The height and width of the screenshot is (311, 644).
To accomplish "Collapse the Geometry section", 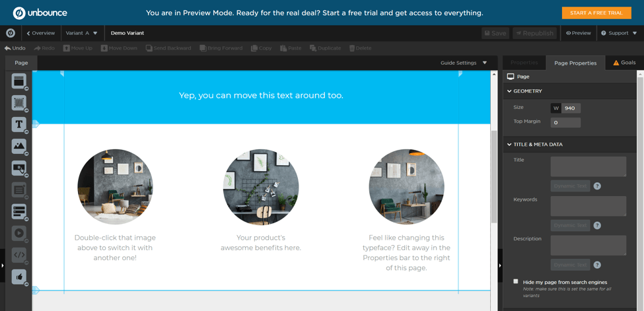I will point(510,91).
